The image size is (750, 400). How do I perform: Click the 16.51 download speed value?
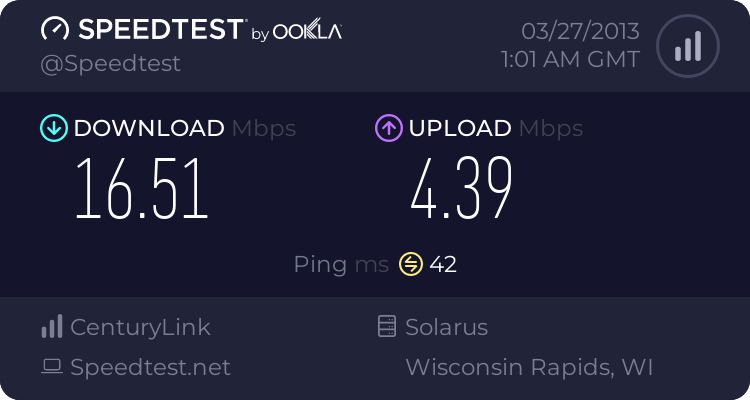[142, 188]
